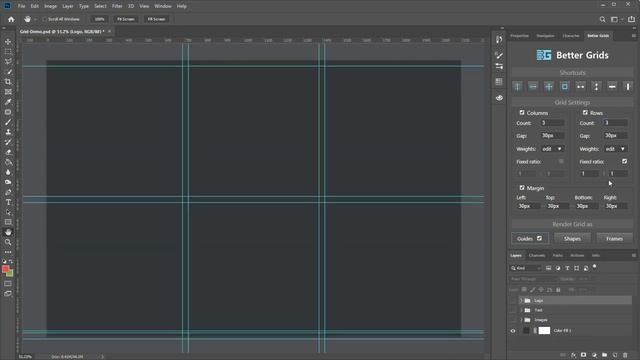
Task: Open the Layers panel options menu
Action: 633,256
